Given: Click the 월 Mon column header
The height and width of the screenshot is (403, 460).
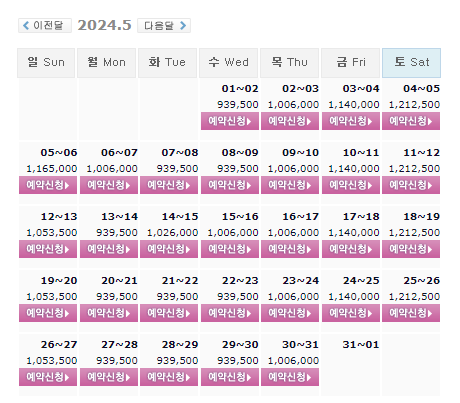Looking at the screenshot, I should point(107,63).
